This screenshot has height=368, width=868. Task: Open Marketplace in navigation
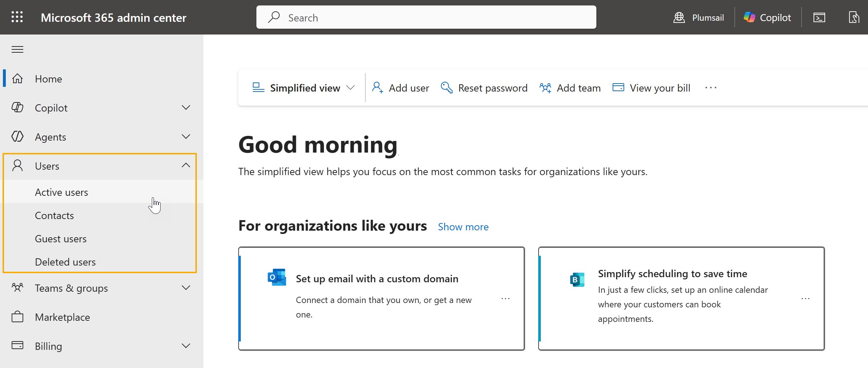point(102,317)
